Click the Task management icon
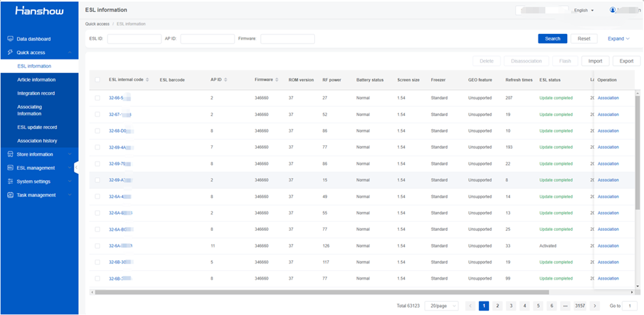Screen dimensions: 644x315 click(10, 195)
